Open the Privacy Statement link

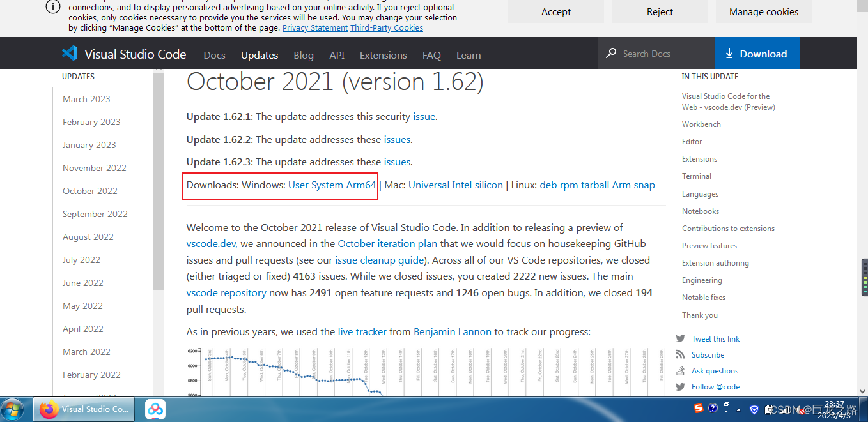(315, 27)
